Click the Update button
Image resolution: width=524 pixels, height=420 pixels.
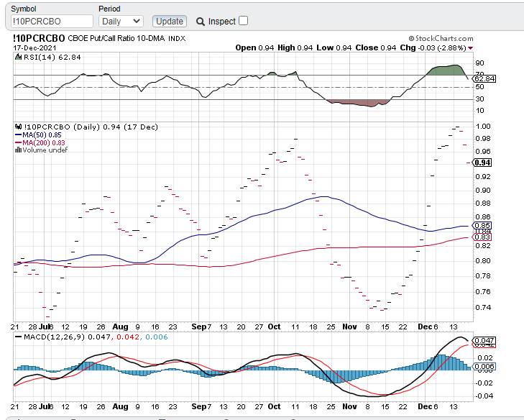170,22
